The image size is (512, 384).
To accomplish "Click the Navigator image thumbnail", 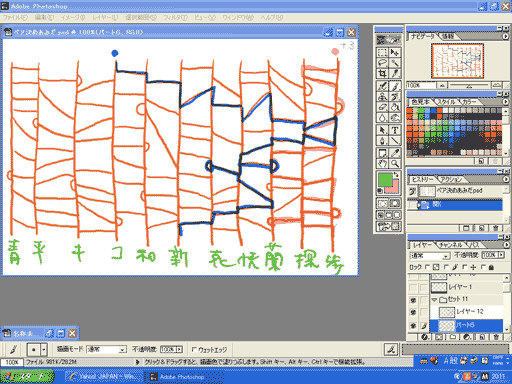I will pyautogui.click(x=457, y=61).
